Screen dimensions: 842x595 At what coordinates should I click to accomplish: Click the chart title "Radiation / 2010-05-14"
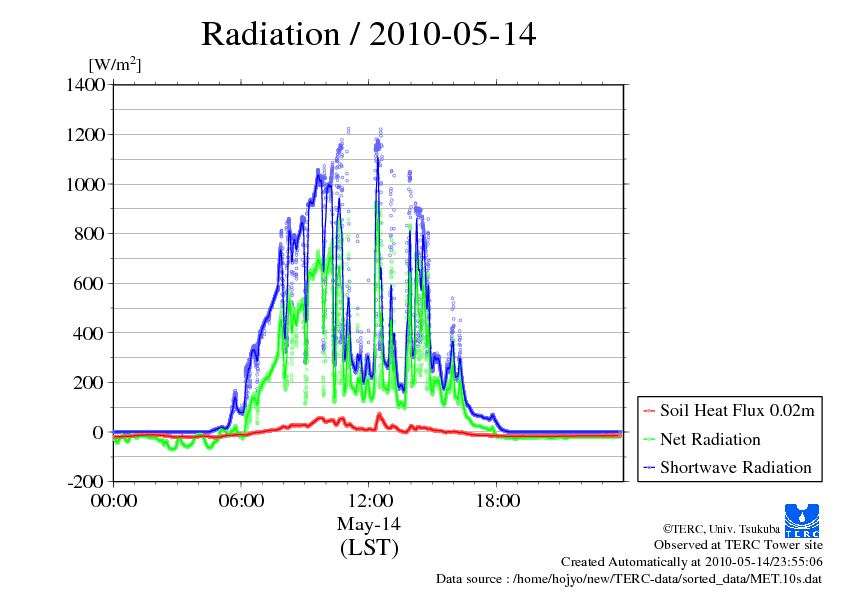(368, 34)
